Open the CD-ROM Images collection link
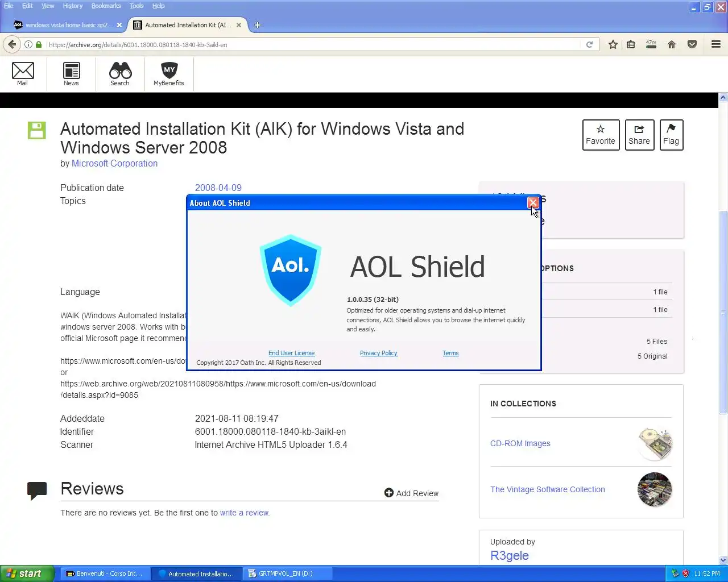The image size is (728, 582). click(520, 443)
